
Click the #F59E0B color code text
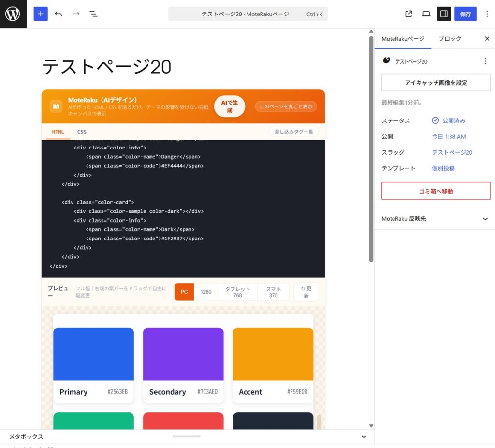pyautogui.click(x=297, y=392)
